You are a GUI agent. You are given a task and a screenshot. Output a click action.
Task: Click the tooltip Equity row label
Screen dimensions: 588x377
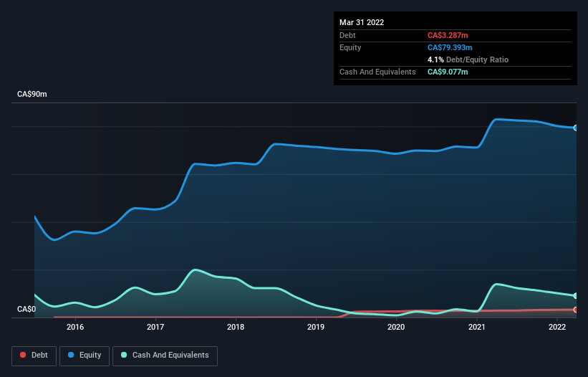(x=350, y=47)
